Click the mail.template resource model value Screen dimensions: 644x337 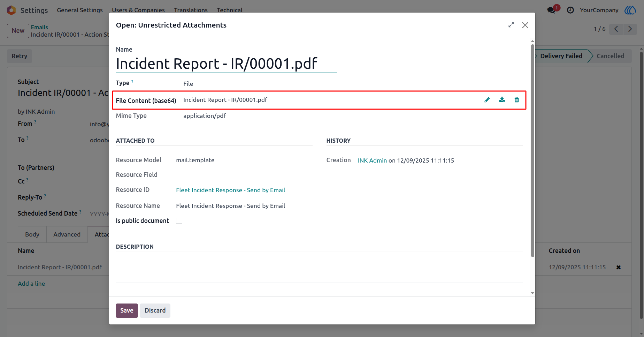click(x=195, y=160)
